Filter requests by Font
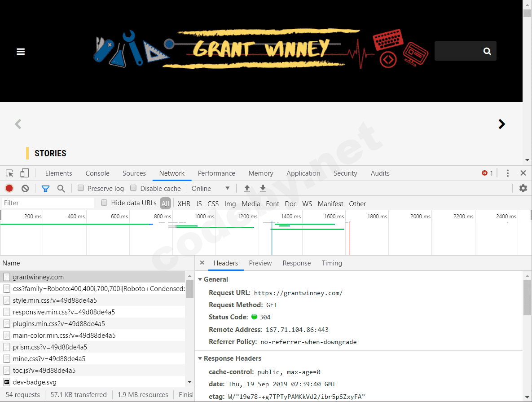Image resolution: width=532 pixels, height=402 pixels. pyautogui.click(x=273, y=204)
